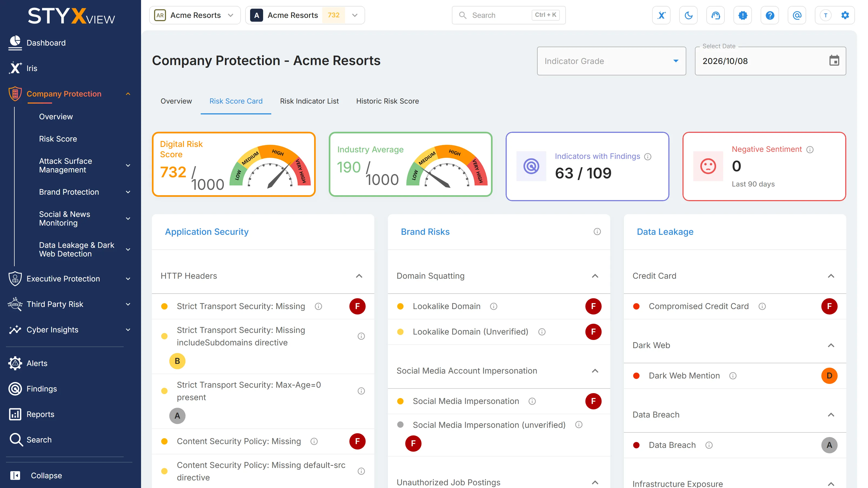The image size is (868, 488).
Task: Collapse the HTTP Headers group
Action: (359, 276)
